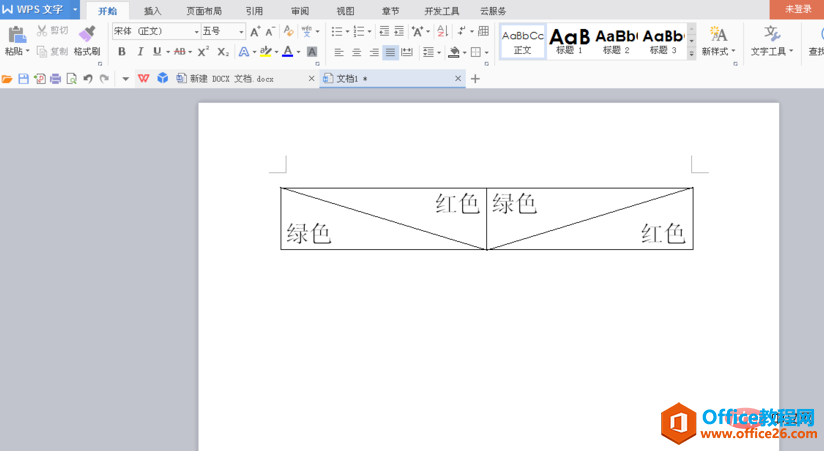Click the Save icon in quick access bar

point(23,78)
